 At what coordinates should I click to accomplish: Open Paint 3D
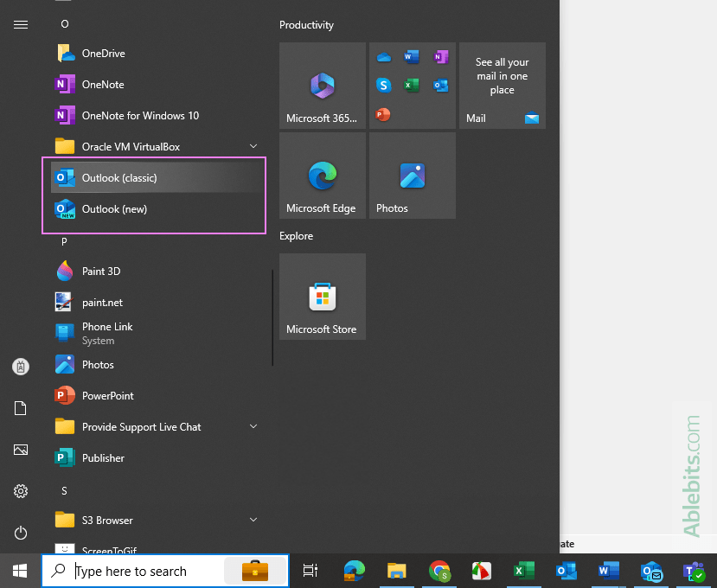pyautogui.click(x=157, y=272)
